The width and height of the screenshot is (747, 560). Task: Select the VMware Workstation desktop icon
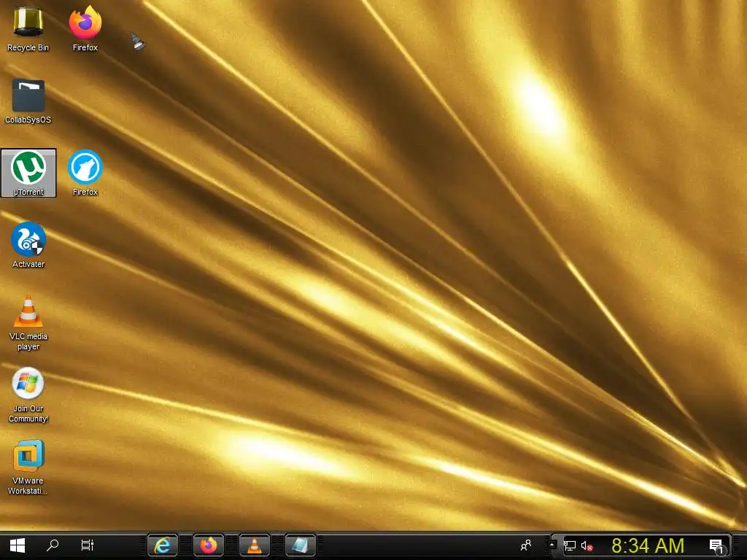click(28, 467)
